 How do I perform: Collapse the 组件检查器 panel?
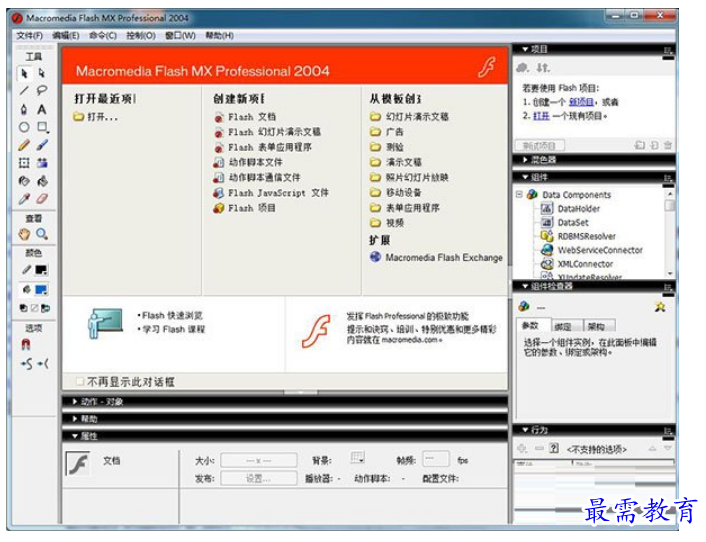click(x=525, y=286)
